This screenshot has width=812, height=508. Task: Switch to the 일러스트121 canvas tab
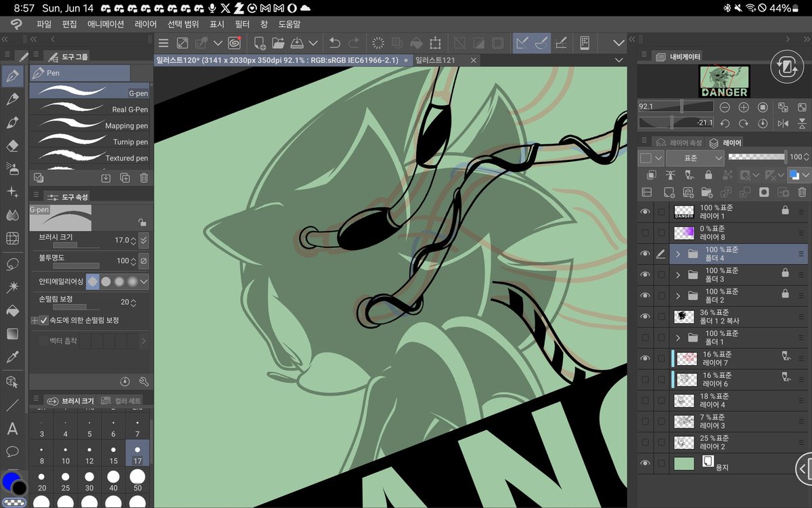click(436, 60)
